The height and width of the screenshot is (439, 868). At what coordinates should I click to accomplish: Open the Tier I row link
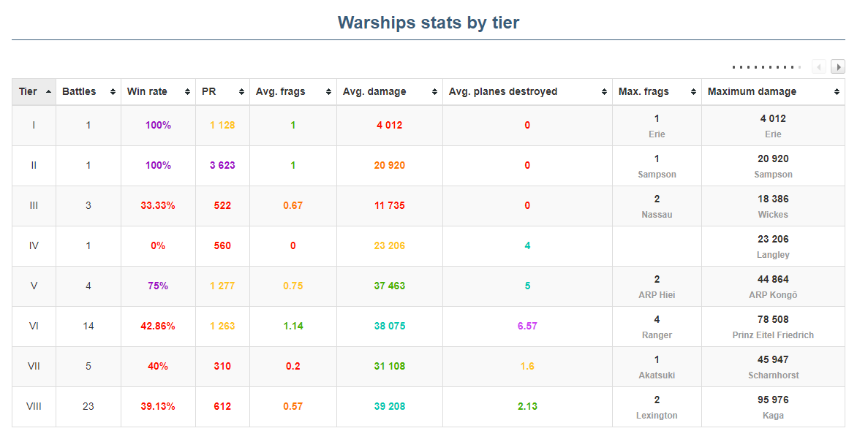(x=34, y=125)
